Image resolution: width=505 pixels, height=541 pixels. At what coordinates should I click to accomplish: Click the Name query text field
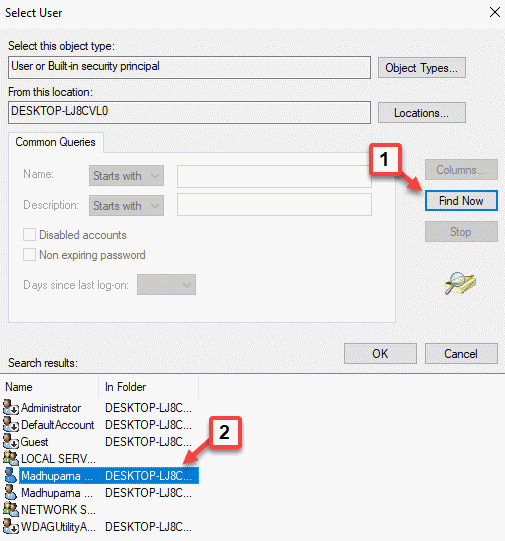pyautogui.click(x=274, y=176)
